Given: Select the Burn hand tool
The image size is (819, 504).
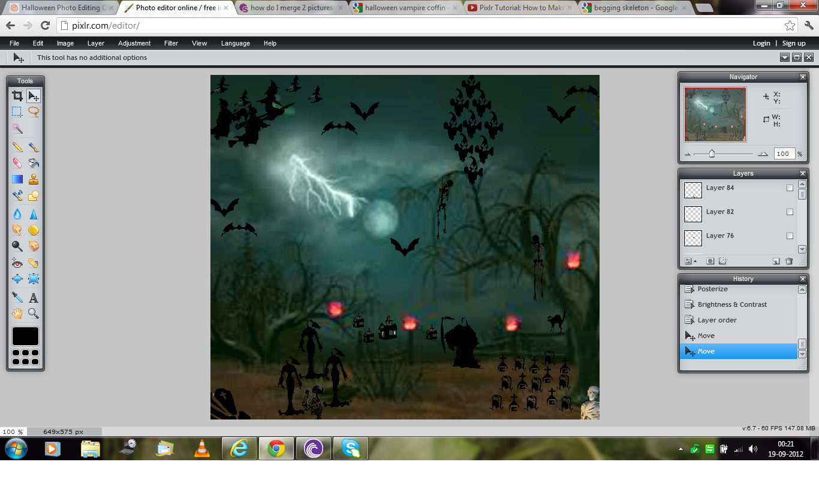Looking at the screenshot, I should point(34,246).
